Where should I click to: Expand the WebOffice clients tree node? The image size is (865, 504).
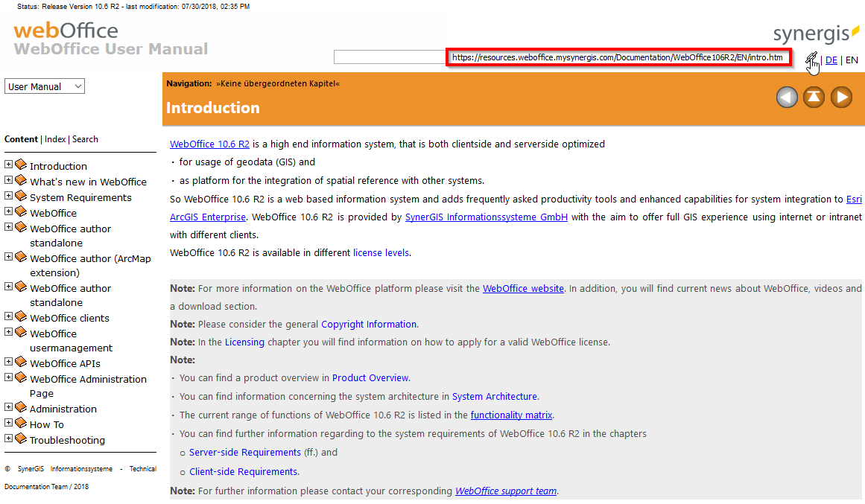coord(9,317)
